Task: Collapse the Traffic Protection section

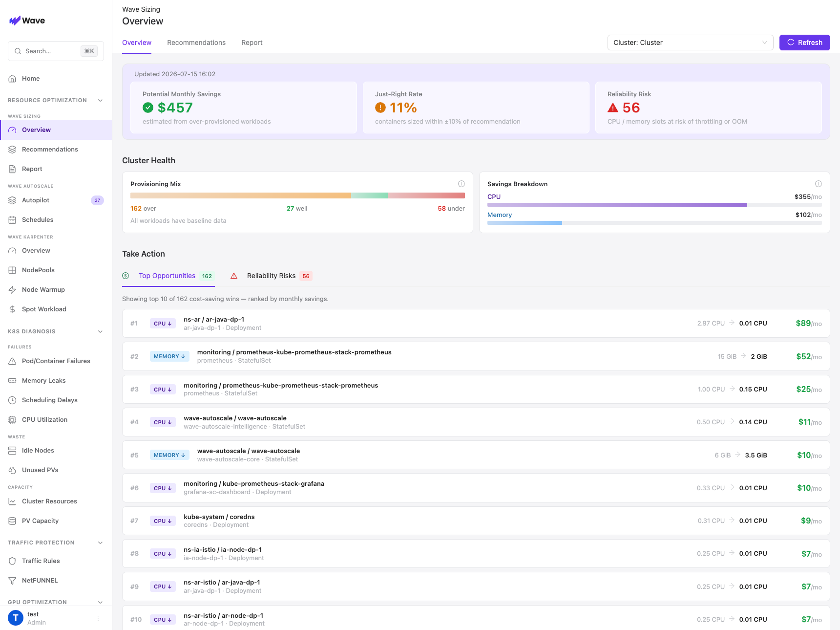Action: pyautogui.click(x=101, y=543)
